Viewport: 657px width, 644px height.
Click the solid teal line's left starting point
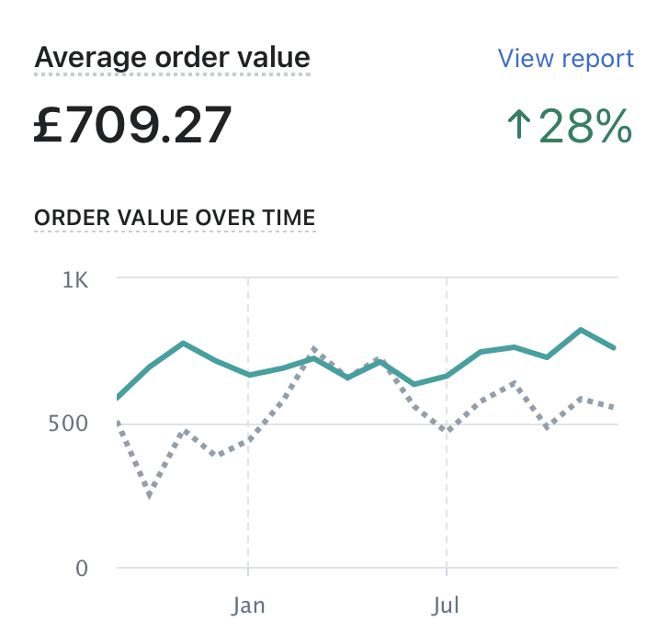pos(119,398)
